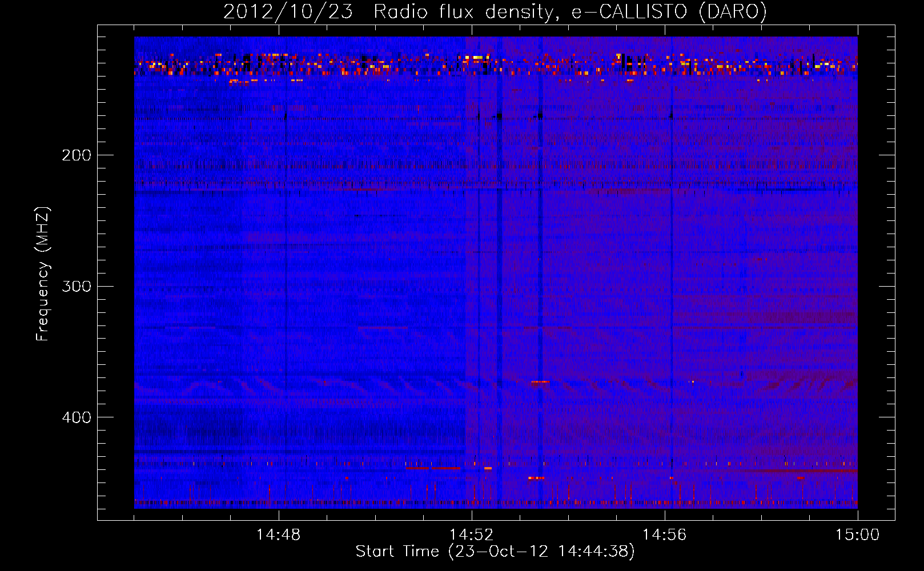Click the 200 frequency tick label
This screenshot has width=924, height=571.
click(77, 155)
